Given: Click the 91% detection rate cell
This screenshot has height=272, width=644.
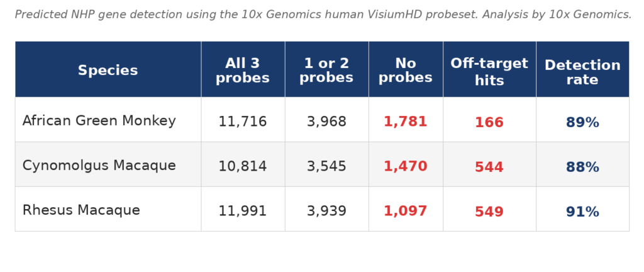Looking at the screenshot, I should [582, 212].
